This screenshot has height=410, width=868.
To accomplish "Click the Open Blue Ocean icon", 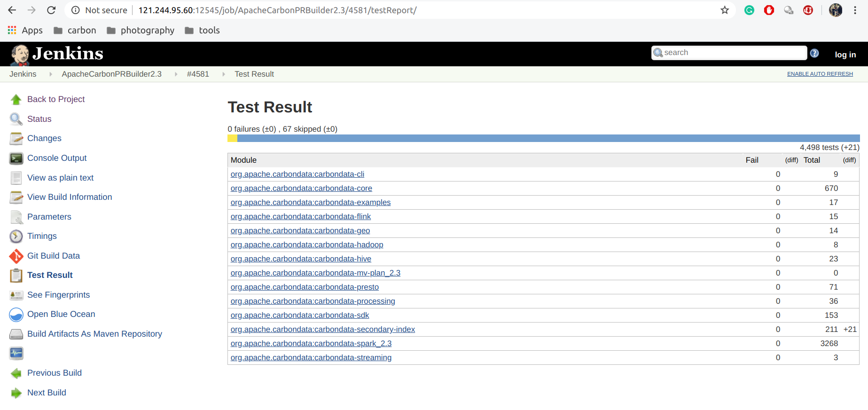I will point(16,315).
